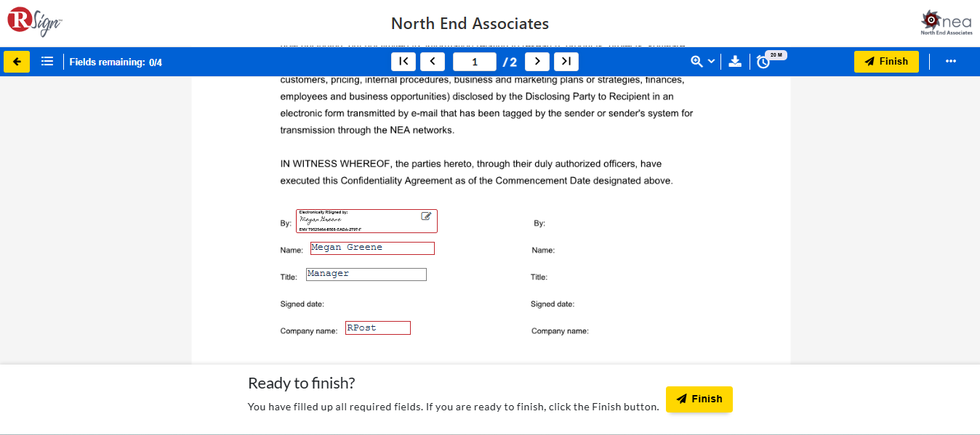Click the session timer clock icon
This screenshot has height=435, width=980.
(x=763, y=62)
